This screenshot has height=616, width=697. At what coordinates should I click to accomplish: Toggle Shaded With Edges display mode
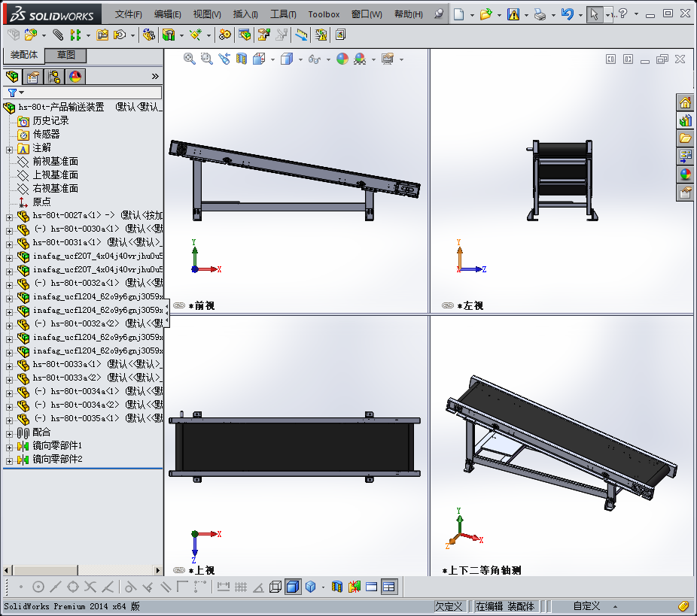pos(293,587)
